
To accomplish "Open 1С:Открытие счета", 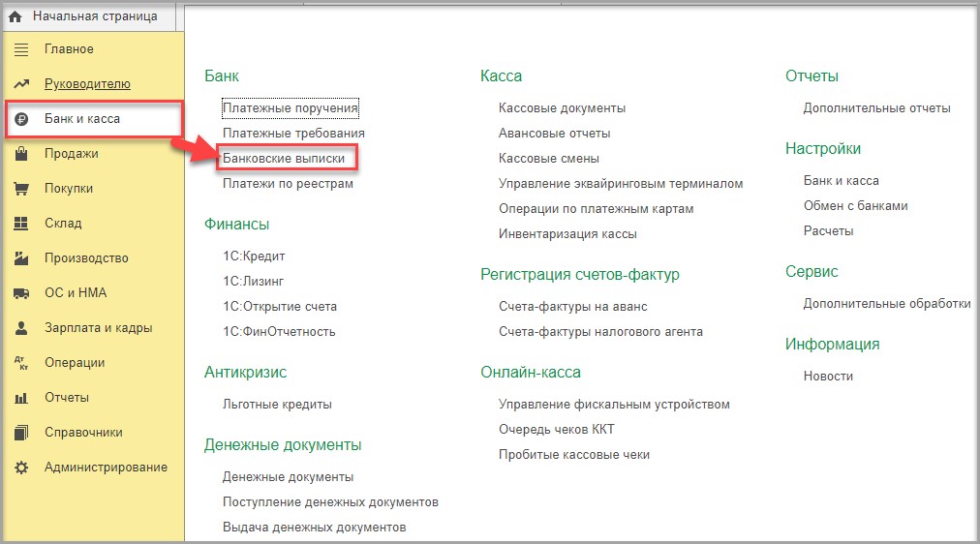I will tap(280, 307).
